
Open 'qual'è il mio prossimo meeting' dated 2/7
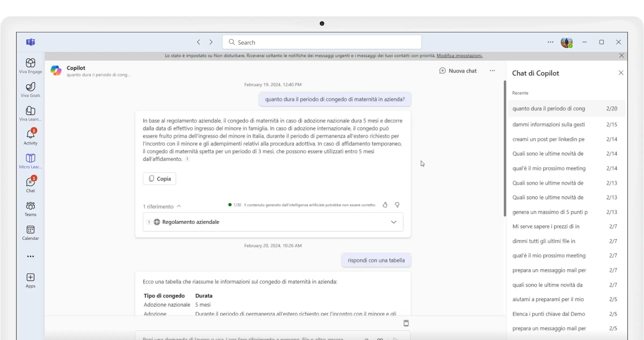tap(566, 256)
